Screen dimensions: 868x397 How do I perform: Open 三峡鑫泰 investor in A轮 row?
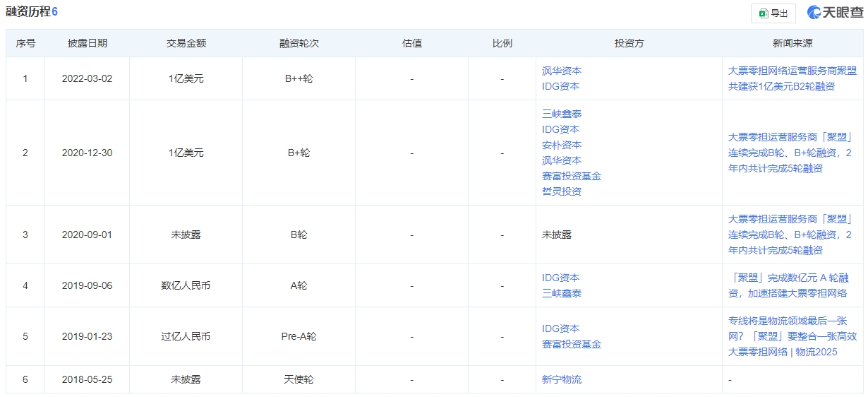[x=562, y=293]
